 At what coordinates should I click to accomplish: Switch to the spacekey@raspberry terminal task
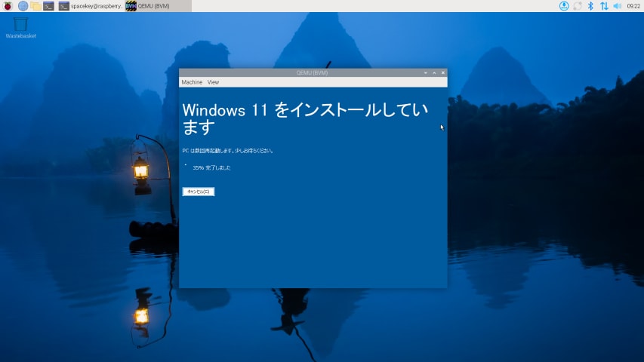[91, 6]
